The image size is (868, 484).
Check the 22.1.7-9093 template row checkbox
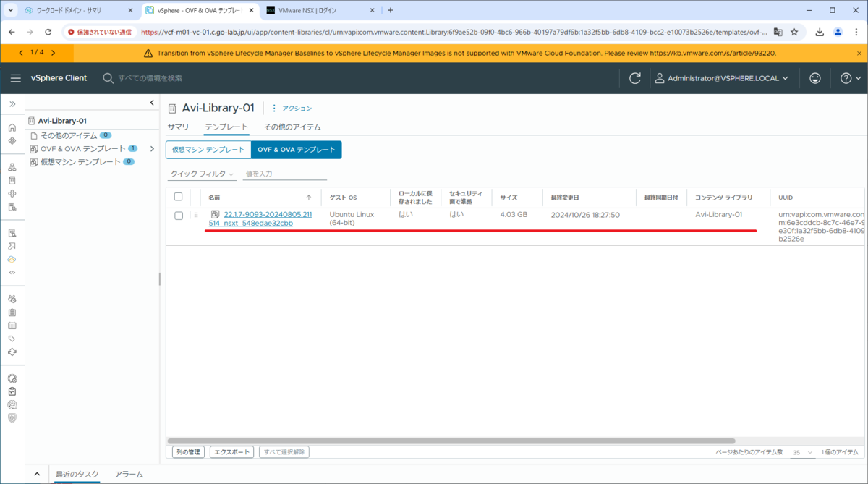point(179,216)
